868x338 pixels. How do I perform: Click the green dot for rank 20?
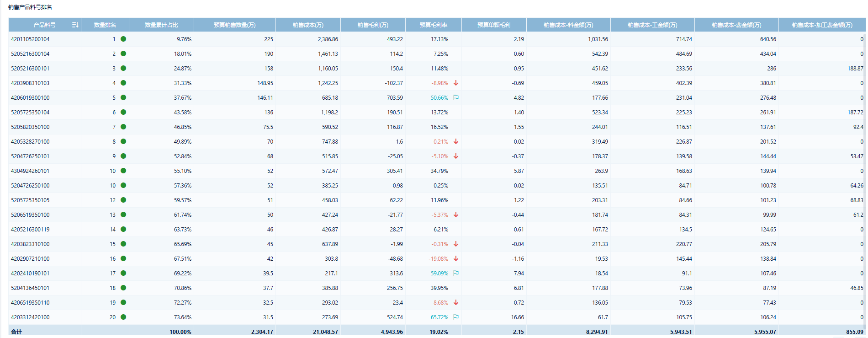coord(123,317)
